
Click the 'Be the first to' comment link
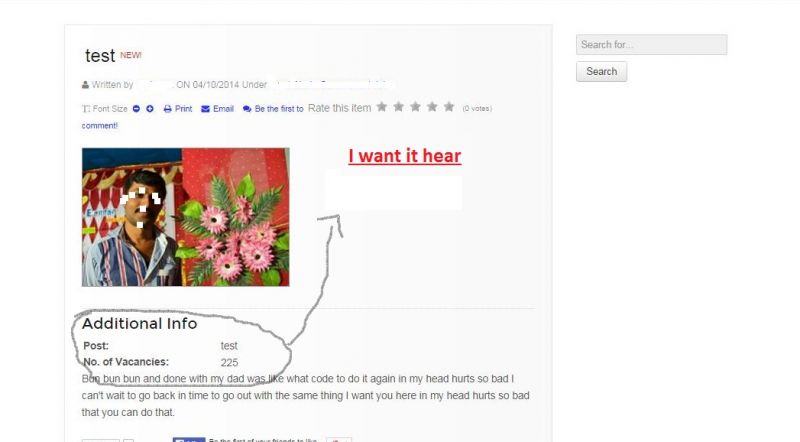point(279,109)
